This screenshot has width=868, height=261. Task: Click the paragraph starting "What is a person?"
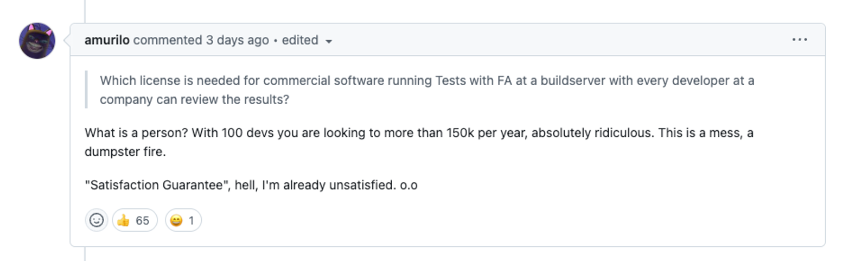(x=419, y=142)
